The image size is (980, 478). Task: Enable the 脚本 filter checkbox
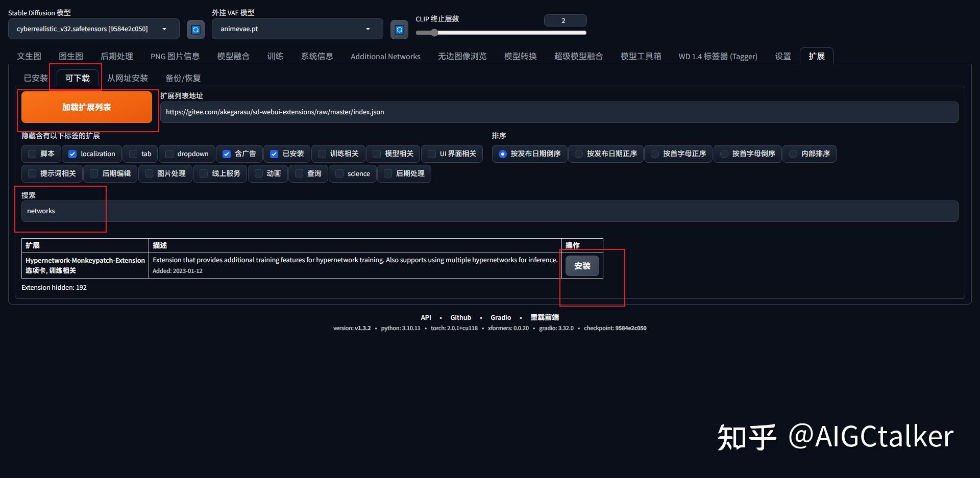point(32,154)
